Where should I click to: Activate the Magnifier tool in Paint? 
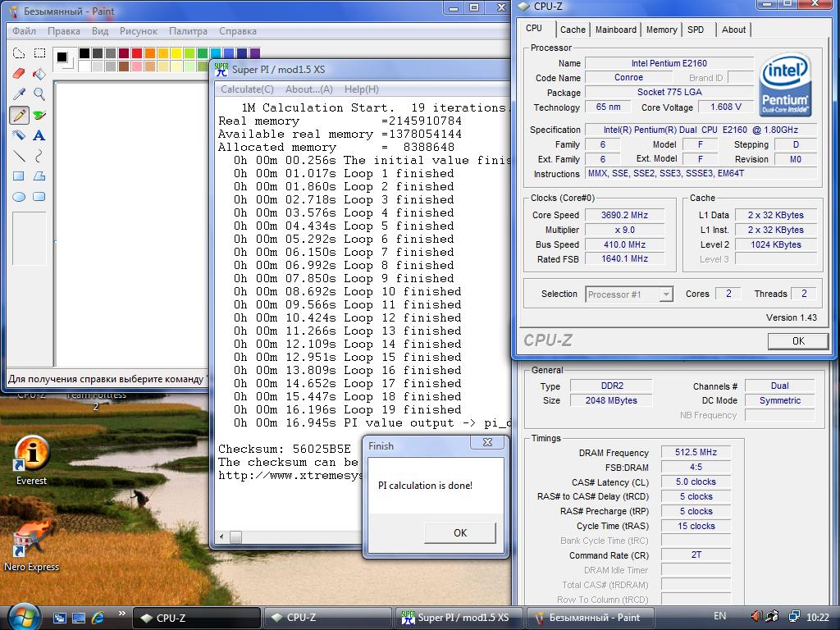coord(39,94)
